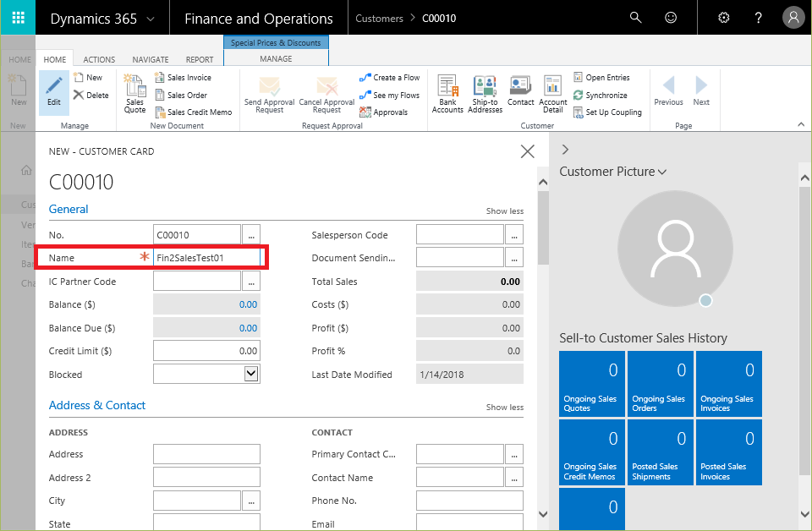The image size is (812, 531).
Task: Click Cancel Approval Request
Action: pos(326,95)
